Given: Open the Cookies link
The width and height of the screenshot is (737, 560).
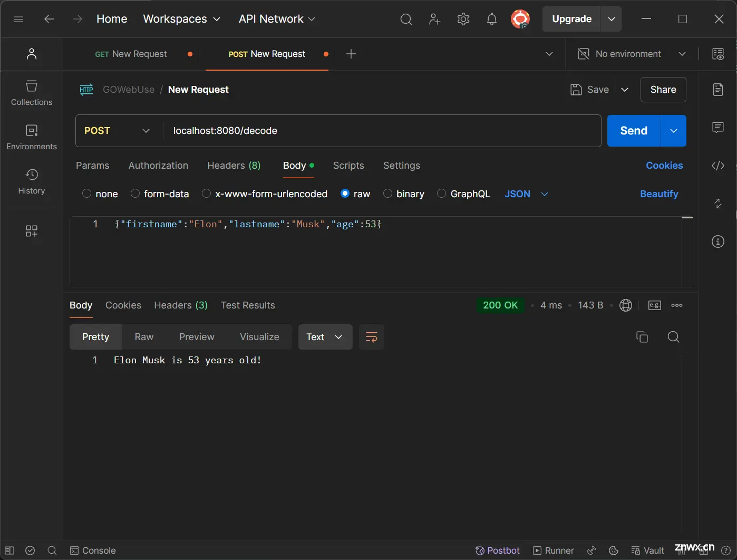Looking at the screenshot, I should [x=664, y=166].
